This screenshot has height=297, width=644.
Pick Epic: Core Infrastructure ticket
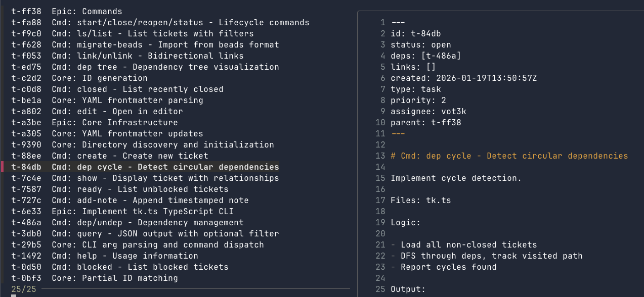[94, 122]
